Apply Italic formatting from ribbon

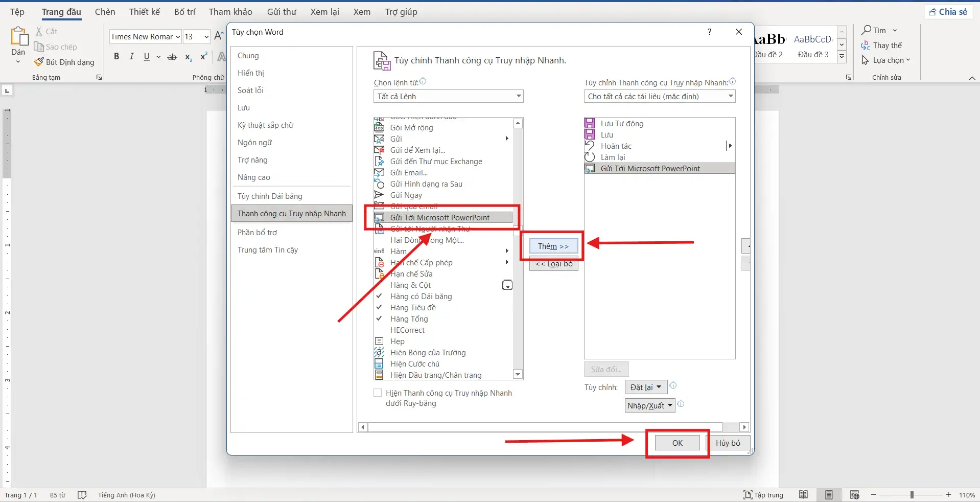tap(132, 57)
